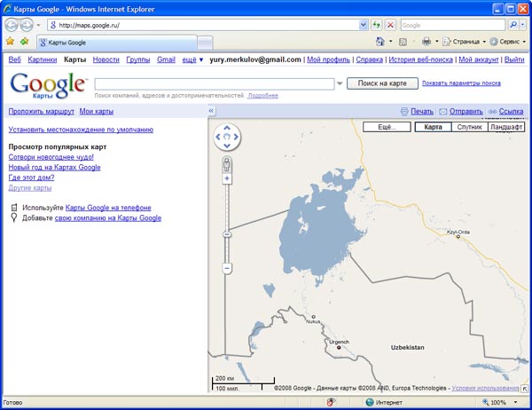Click the Отправить envelope icon
The image size is (532, 410).
(x=442, y=112)
